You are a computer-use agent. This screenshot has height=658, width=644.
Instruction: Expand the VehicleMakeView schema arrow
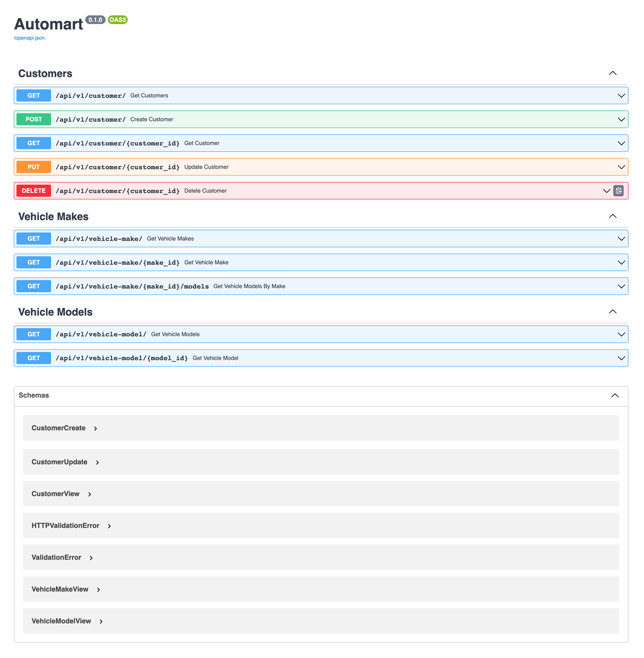pyautogui.click(x=98, y=590)
